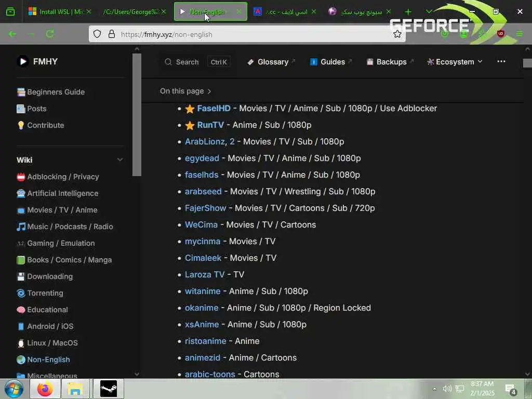The image size is (532, 399).
Task: Click the search magnifier icon
Action: point(168,62)
